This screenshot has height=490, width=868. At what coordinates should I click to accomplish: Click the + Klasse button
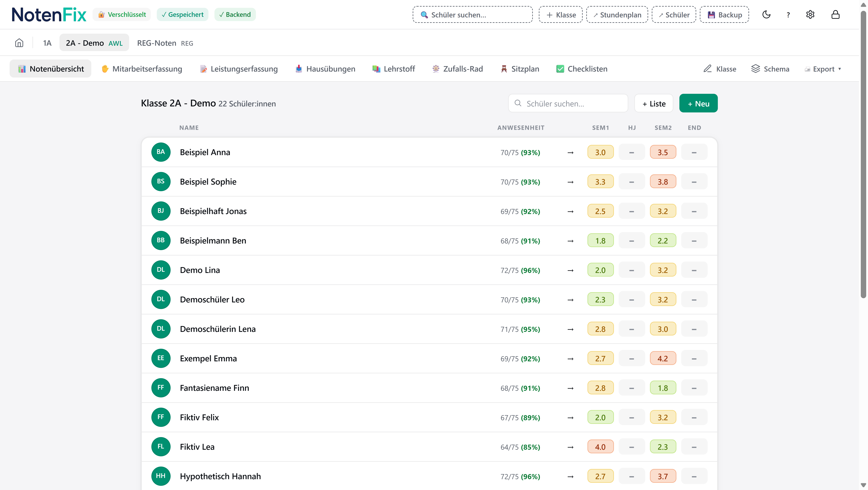[561, 14]
